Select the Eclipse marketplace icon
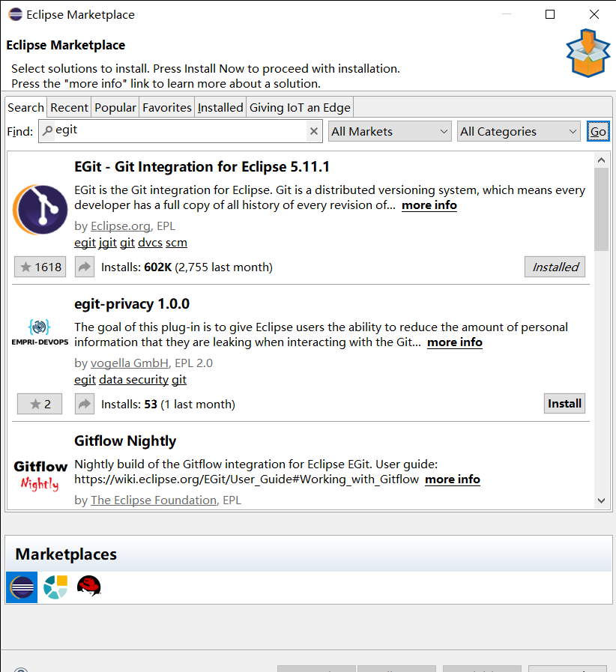 click(22, 587)
